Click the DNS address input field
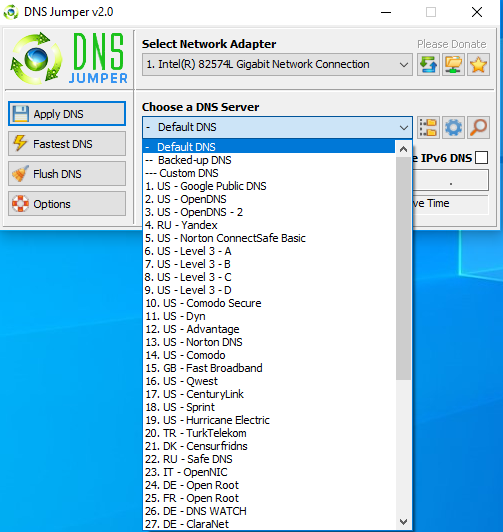 [450, 180]
